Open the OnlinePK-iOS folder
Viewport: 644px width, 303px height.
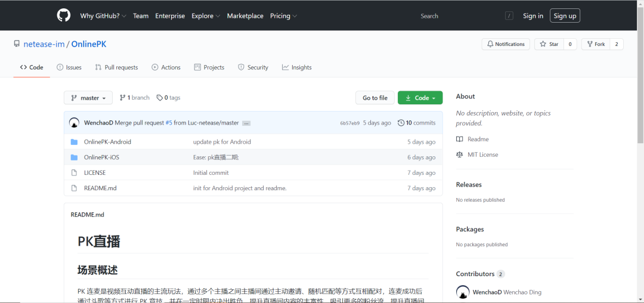pos(101,157)
